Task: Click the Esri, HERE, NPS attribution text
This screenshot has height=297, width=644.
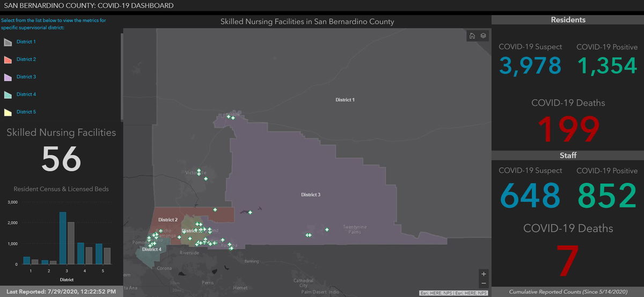Action: click(x=453, y=293)
